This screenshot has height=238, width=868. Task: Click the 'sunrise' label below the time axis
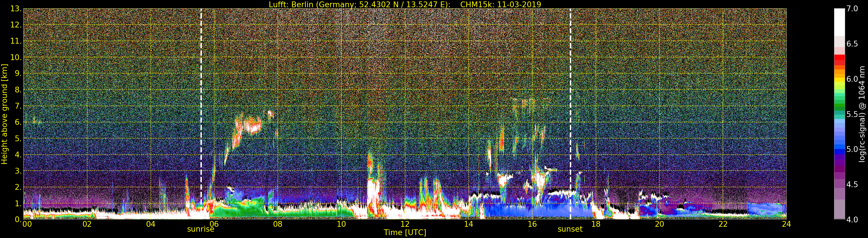tap(201, 229)
